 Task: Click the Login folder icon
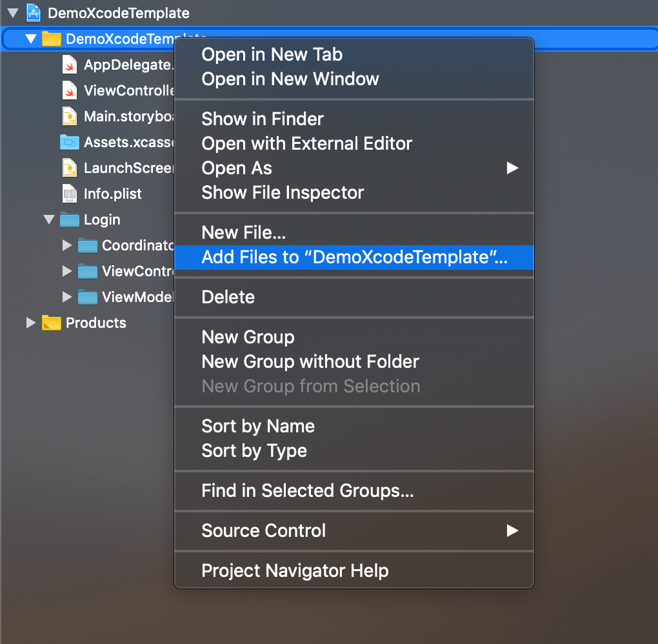pyautogui.click(x=70, y=219)
